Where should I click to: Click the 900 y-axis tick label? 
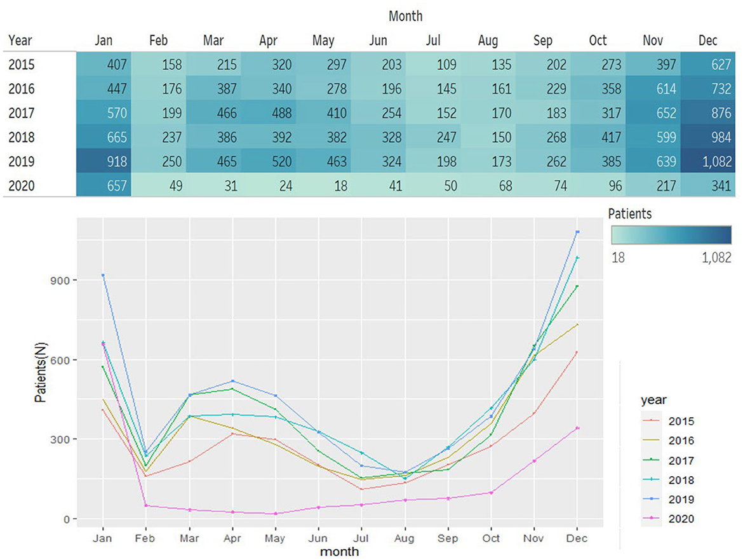pyautogui.click(x=60, y=280)
